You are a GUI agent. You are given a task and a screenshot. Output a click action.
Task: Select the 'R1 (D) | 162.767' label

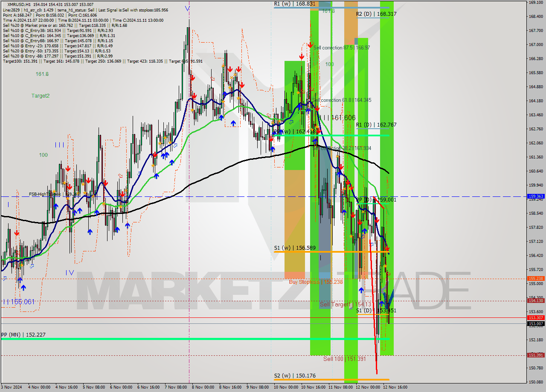point(376,125)
